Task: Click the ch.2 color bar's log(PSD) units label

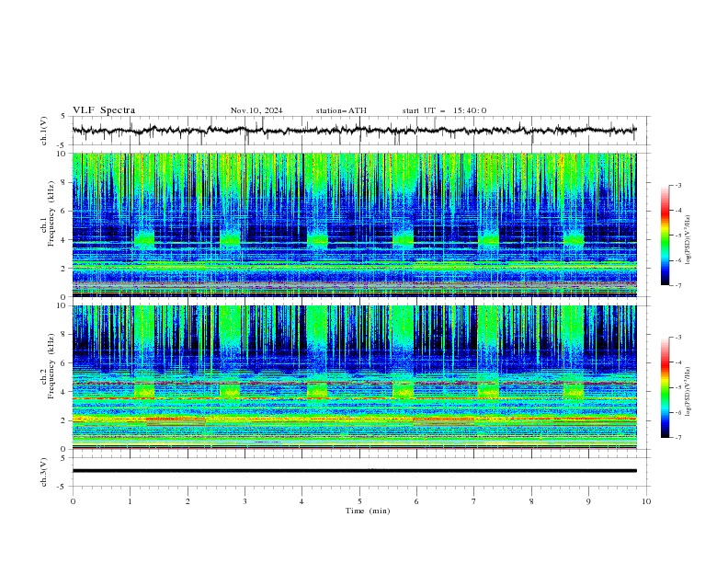Action: point(688,392)
